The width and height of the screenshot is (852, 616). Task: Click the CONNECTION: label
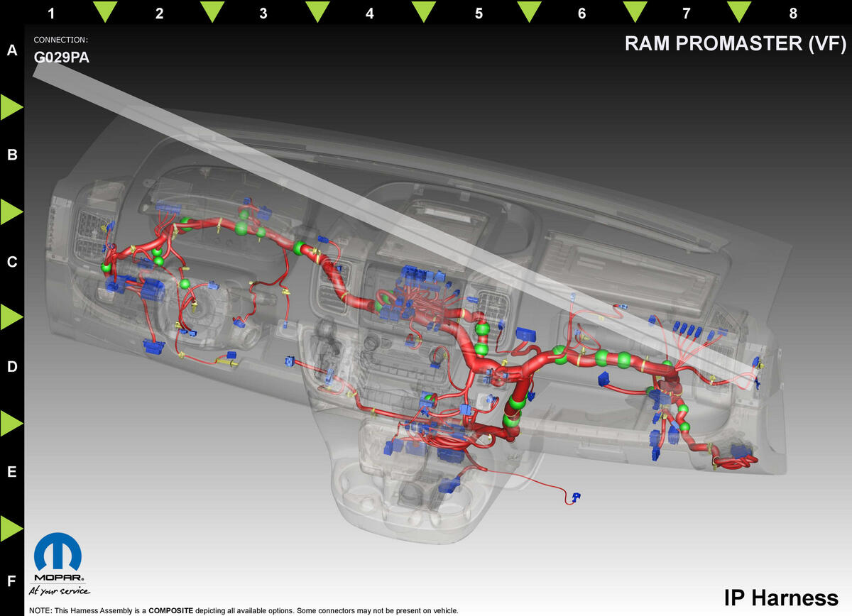61,40
